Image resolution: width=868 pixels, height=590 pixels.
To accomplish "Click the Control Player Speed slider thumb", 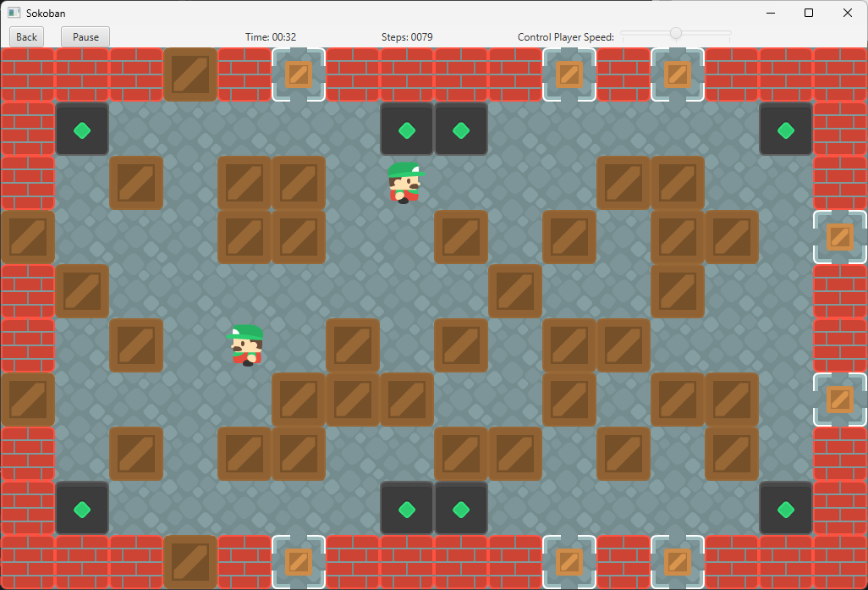I will click(675, 33).
